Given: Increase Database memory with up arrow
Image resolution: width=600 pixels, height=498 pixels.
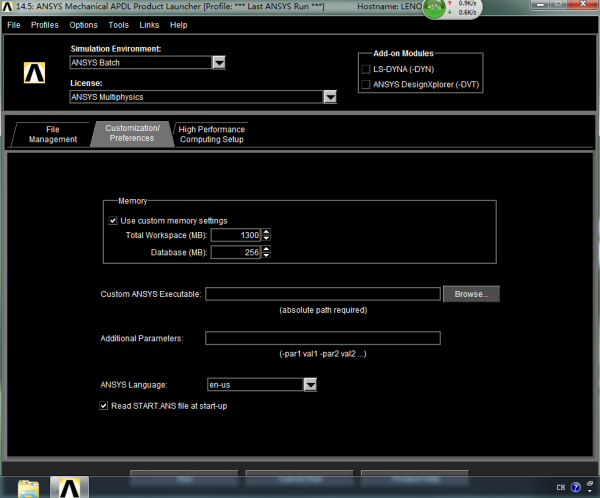Looking at the screenshot, I should (x=266, y=249).
